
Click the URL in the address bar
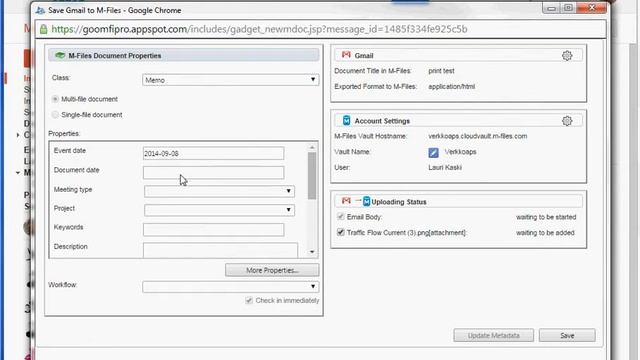(259, 29)
